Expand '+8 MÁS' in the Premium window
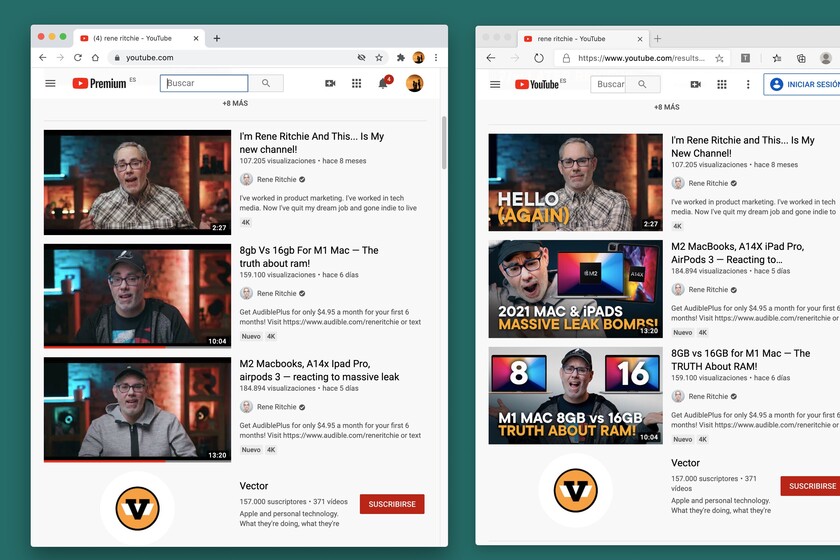 pos(235,103)
